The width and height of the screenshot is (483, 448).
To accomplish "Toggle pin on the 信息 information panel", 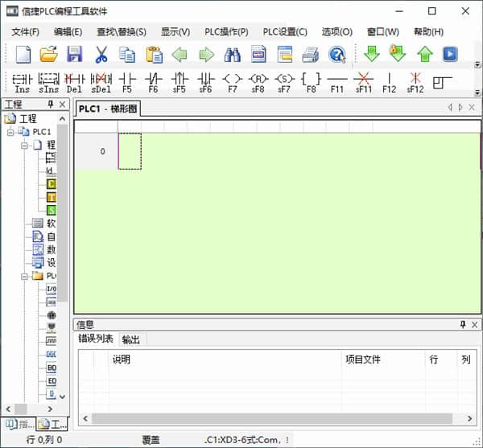I will click(x=462, y=324).
